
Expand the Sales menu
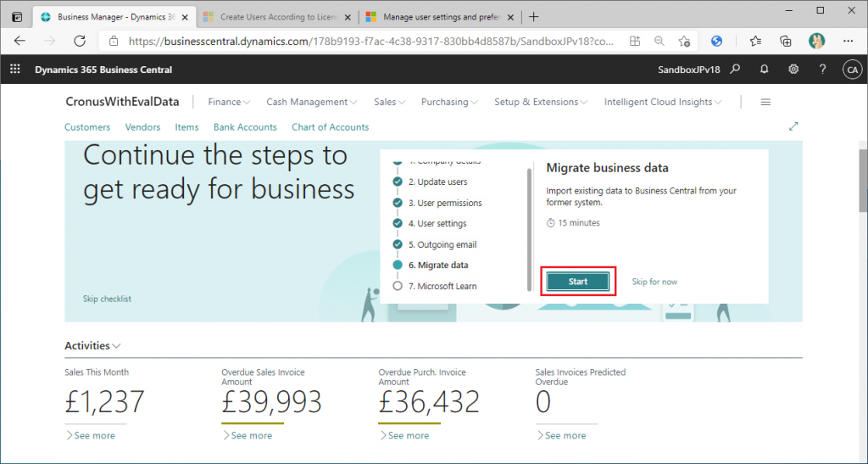[390, 102]
